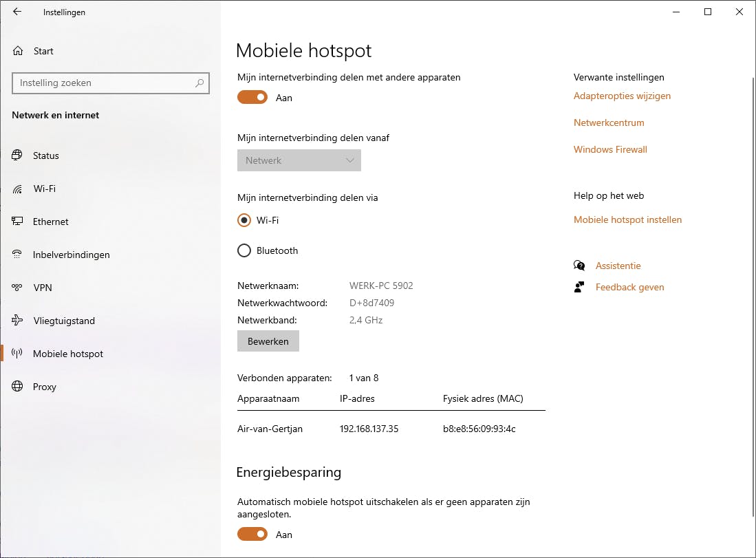
Task: Click the back arrow icon
Action: (x=17, y=12)
